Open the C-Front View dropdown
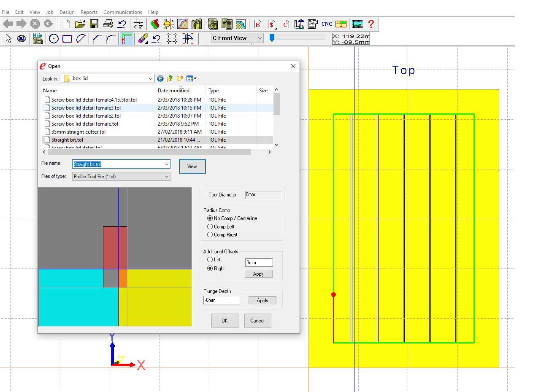The height and width of the screenshot is (392, 541). [260, 38]
